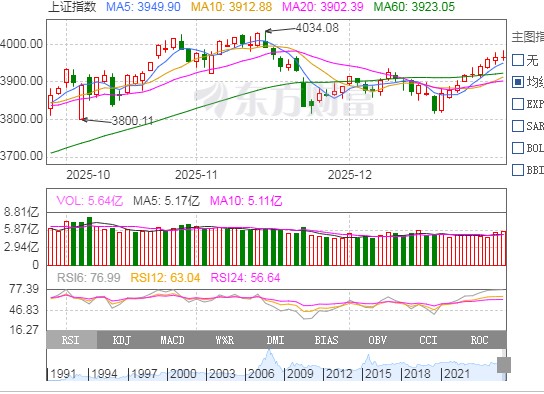Viewport: 544px width, 394px height.
Task: Click the MA60: 3923.05 legend value
Action: pos(414,7)
